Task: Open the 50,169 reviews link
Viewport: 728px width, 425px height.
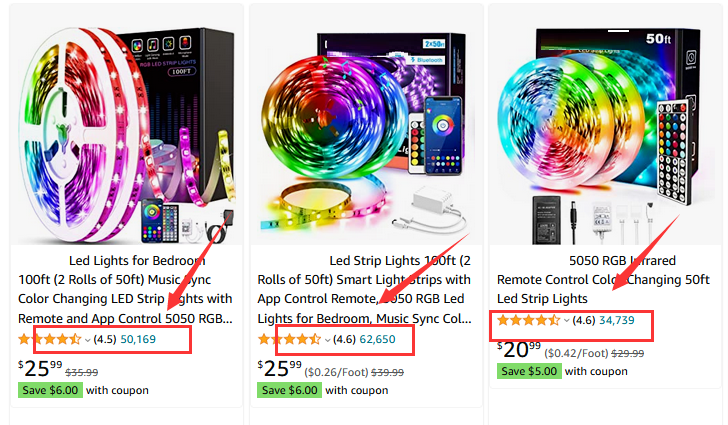Action: pyautogui.click(x=138, y=339)
